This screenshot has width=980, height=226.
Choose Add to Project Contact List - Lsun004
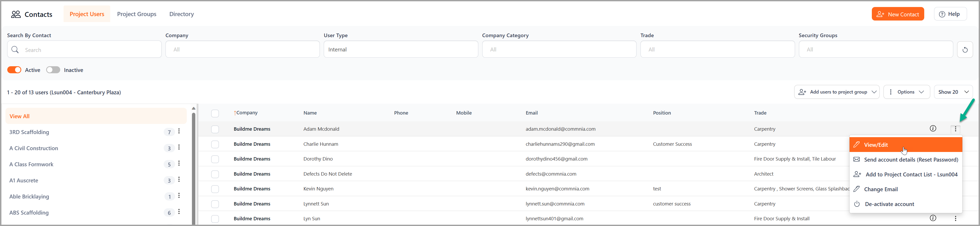click(906, 174)
